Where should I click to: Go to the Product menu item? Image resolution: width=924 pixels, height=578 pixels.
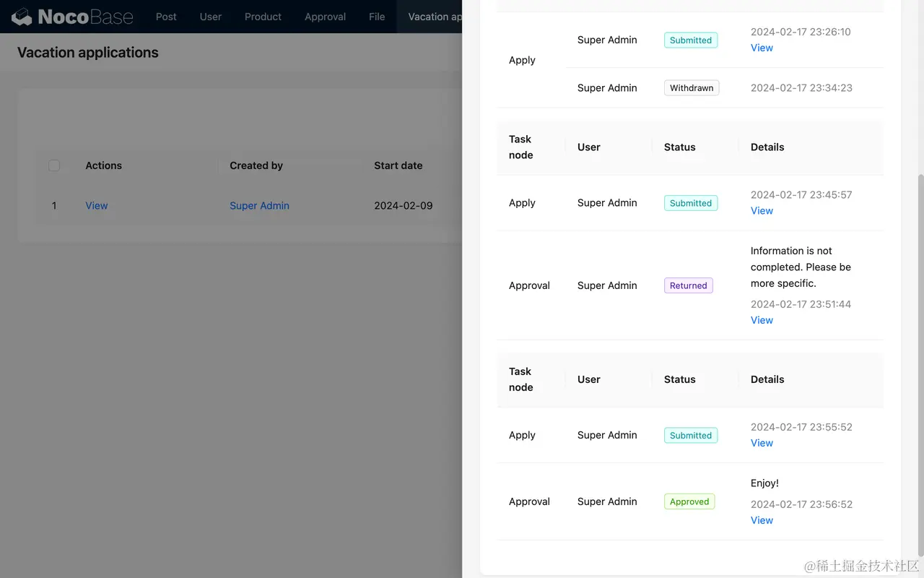(x=263, y=17)
